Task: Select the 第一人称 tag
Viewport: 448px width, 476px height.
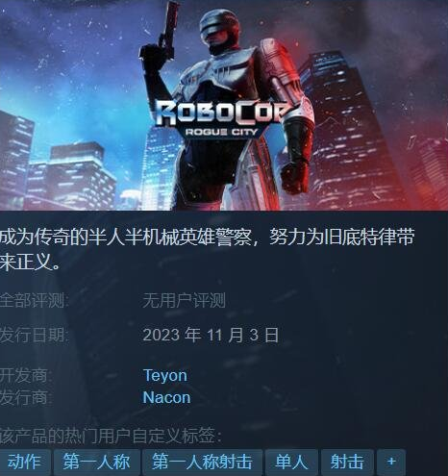Action: [97, 462]
